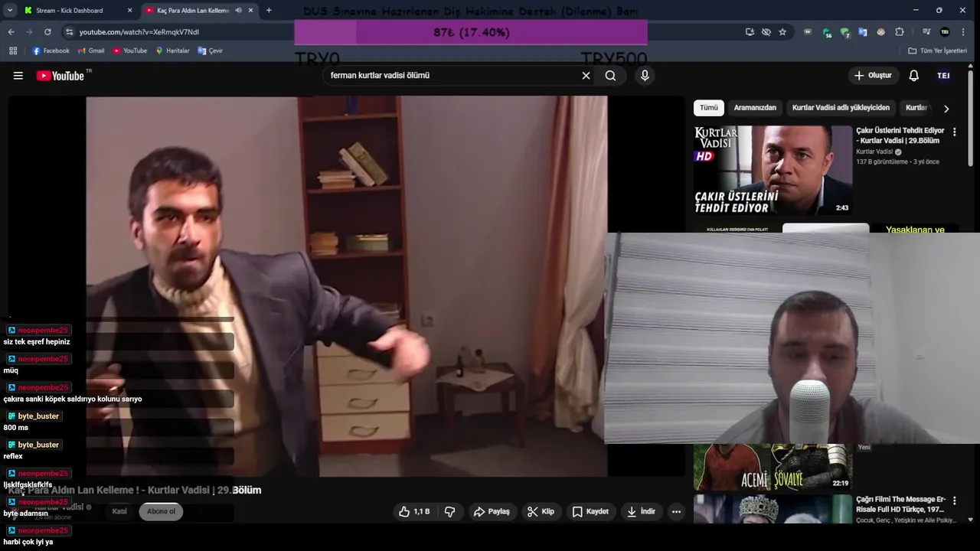Select Kurtlar Vadisi adlı yükleyiciden chip
Screen dimensions: 980x551
841,108
